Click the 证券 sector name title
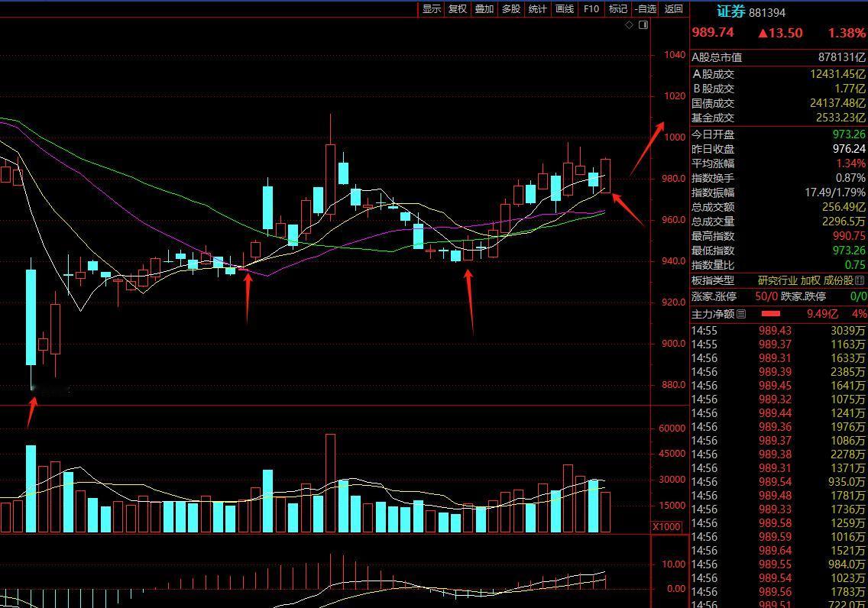 730,11
